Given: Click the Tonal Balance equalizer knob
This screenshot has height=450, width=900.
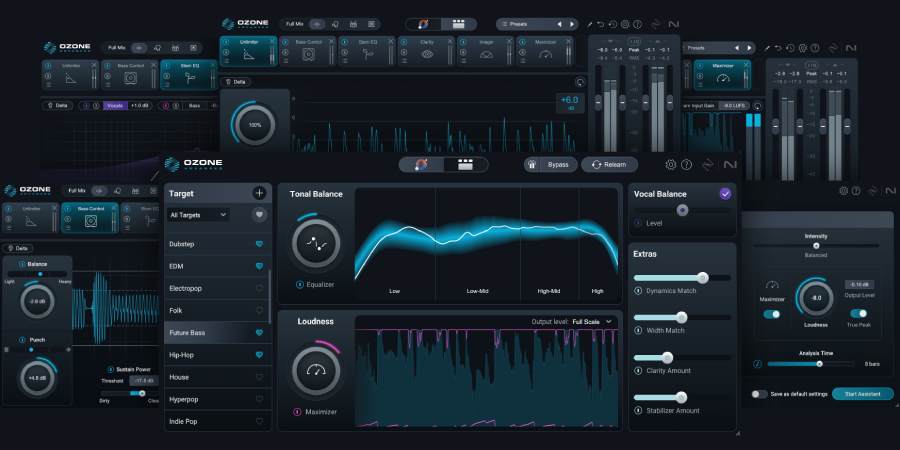Looking at the screenshot, I should pos(316,243).
